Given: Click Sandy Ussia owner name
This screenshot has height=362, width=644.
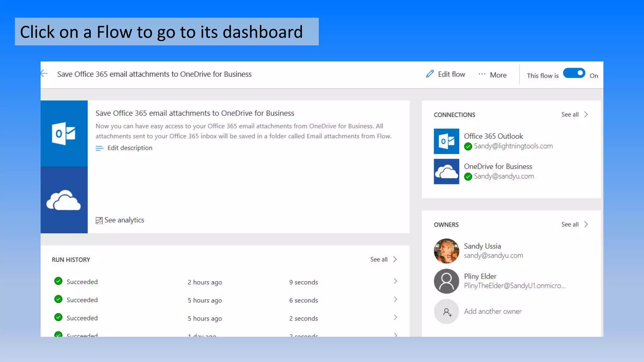Looking at the screenshot, I should click(482, 246).
